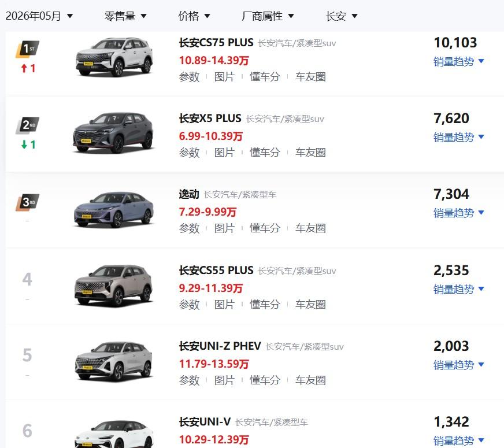Open the 厂商属性 filter menu
Screen dimensions: 504x448
click(x=268, y=16)
